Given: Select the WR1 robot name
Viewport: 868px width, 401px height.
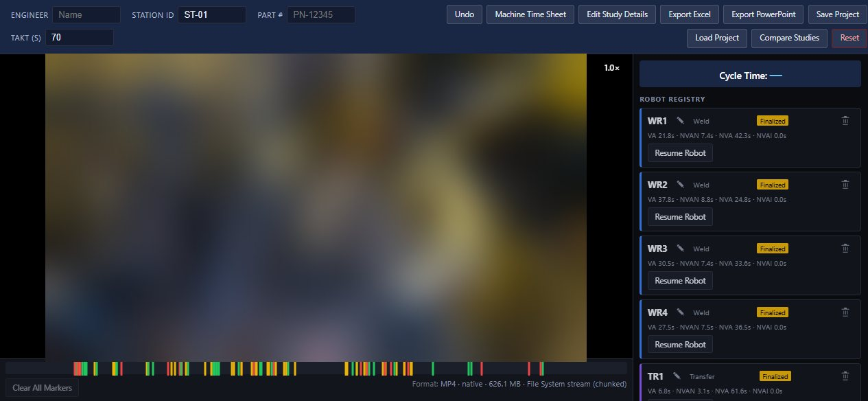Looking at the screenshot, I should [657, 121].
